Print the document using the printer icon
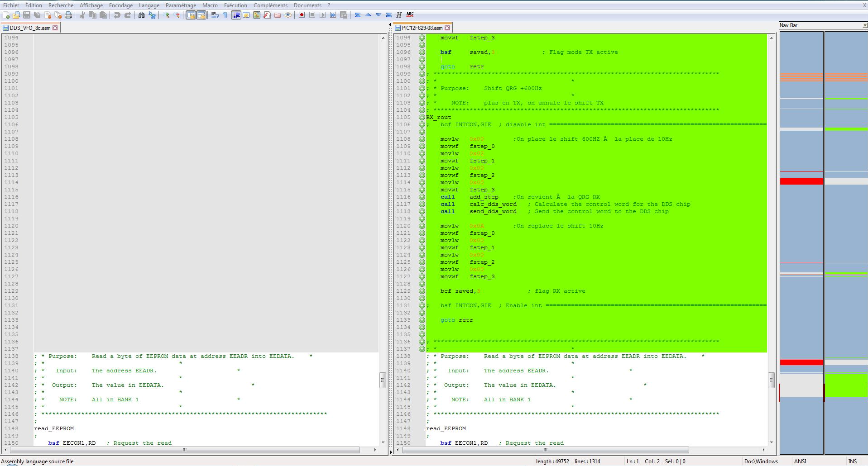This screenshot has height=466, width=868. click(68, 15)
